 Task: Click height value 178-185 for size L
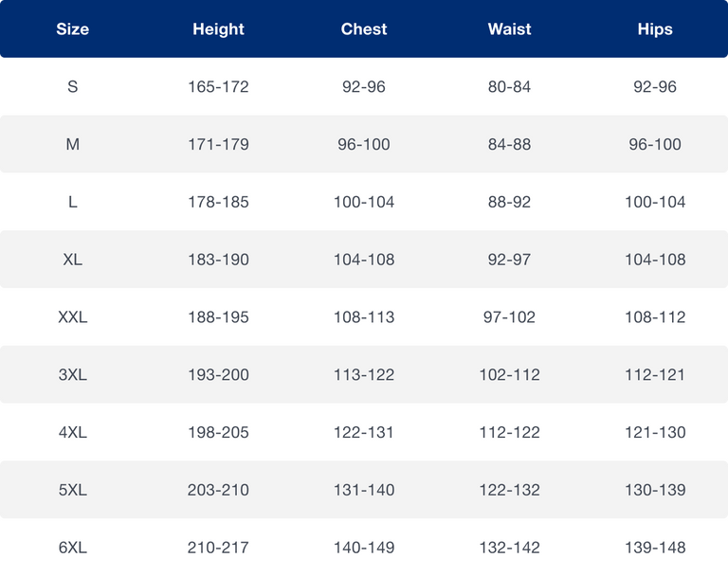coord(218,203)
